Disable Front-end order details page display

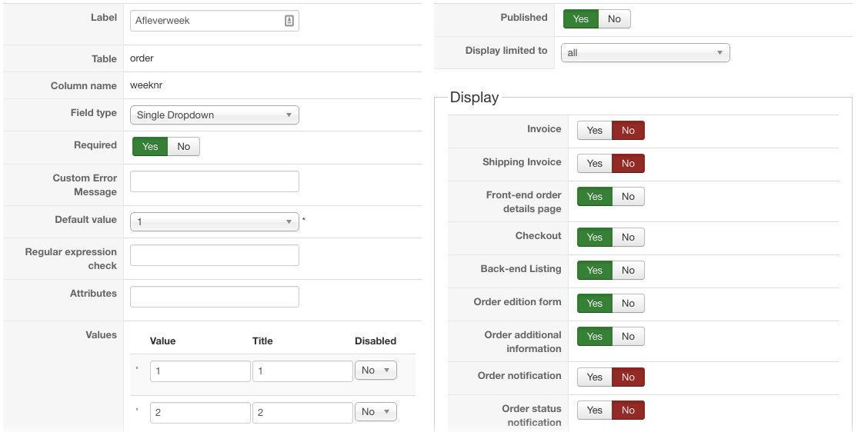628,197
